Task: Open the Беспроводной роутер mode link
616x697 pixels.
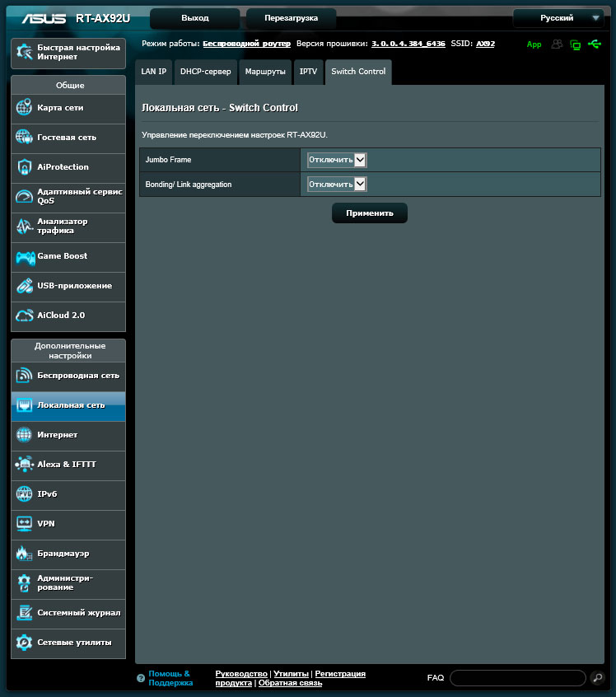Action: point(247,44)
